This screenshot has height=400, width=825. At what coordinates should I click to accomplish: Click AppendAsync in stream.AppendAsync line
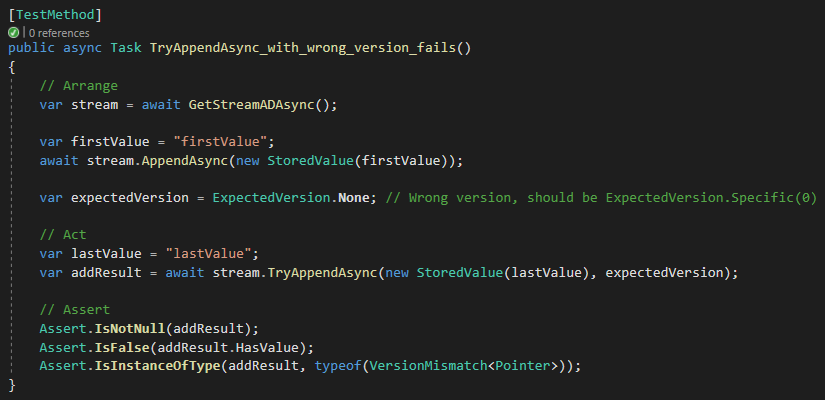[185, 161]
